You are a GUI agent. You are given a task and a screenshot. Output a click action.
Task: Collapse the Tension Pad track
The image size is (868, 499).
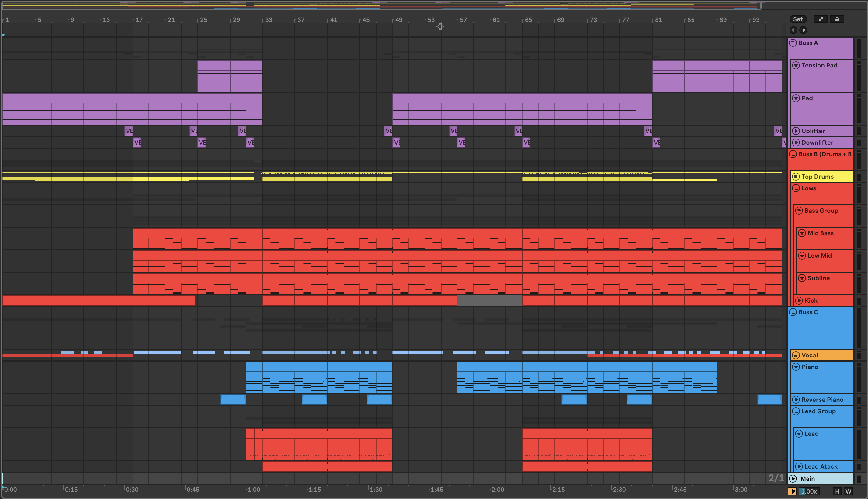[796, 65]
